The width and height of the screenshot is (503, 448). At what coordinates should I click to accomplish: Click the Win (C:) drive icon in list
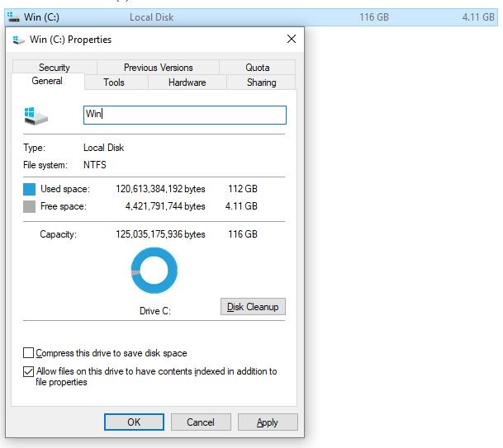pyautogui.click(x=13, y=17)
